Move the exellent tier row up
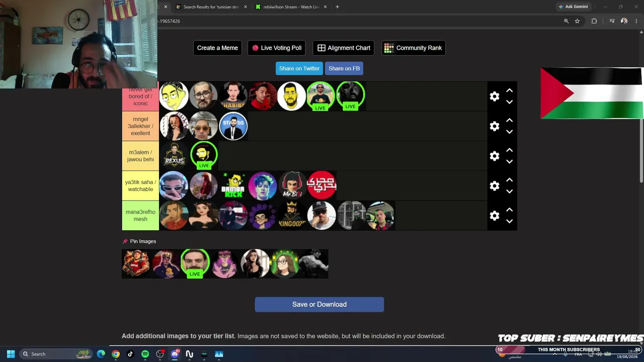Image resolution: width=644 pixels, height=362 pixels. pos(509,120)
